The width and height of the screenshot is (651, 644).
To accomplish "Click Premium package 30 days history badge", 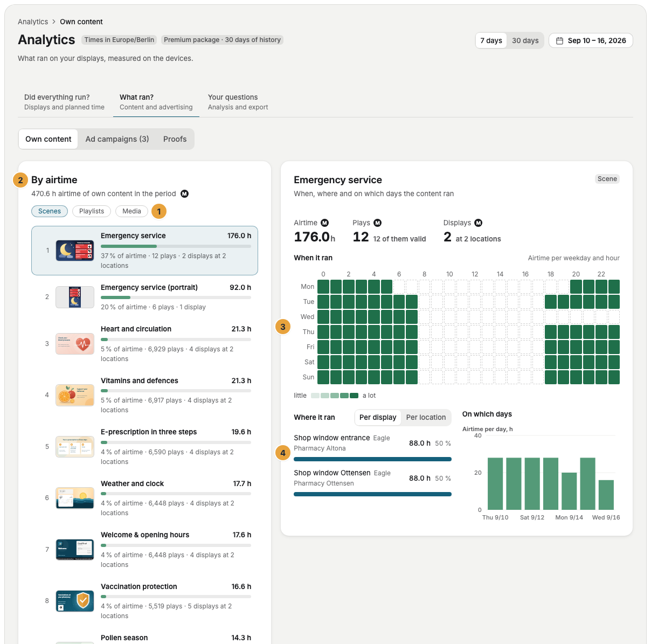I will (x=222, y=40).
